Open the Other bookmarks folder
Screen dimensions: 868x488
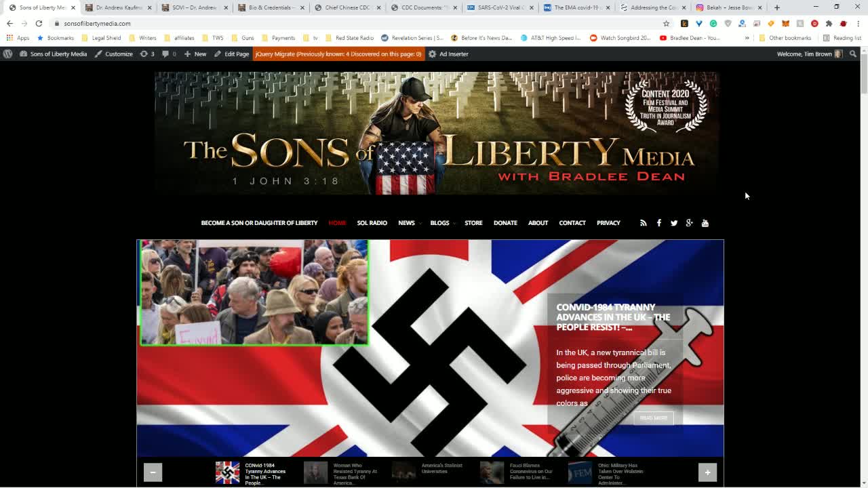tap(785, 38)
